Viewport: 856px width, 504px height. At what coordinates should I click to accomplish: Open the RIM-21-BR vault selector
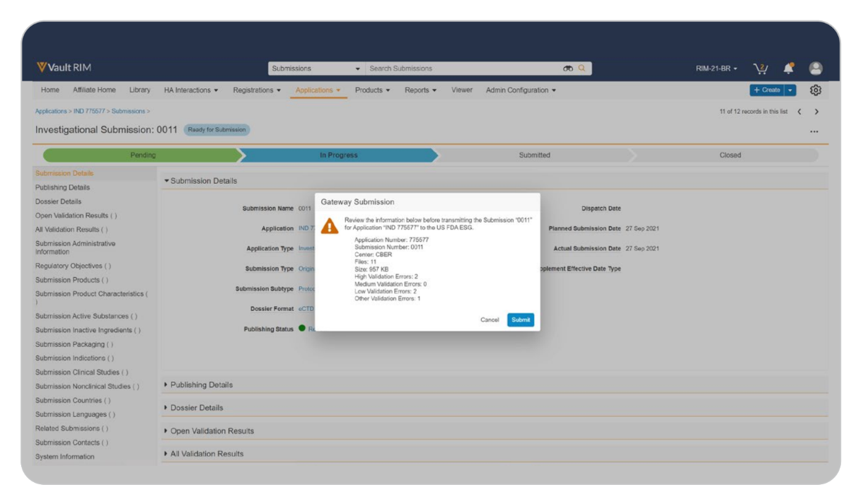click(716, 69)
